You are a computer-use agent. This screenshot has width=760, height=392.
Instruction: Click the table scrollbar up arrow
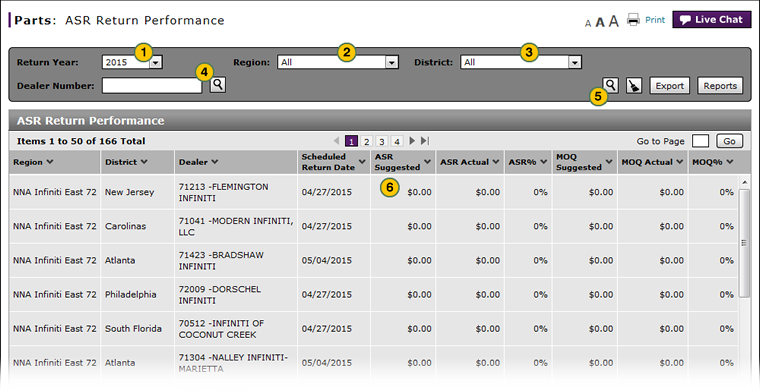[744, 182]
